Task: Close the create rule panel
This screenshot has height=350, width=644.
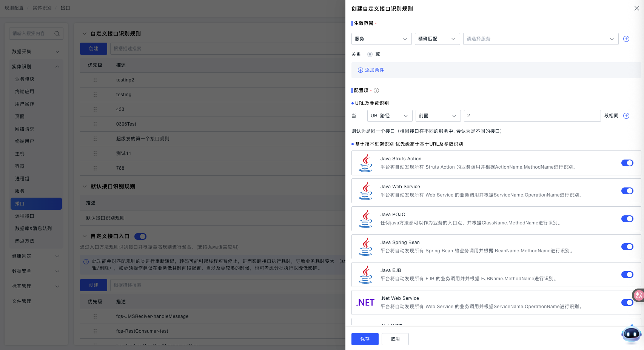Action: point(636,8)
